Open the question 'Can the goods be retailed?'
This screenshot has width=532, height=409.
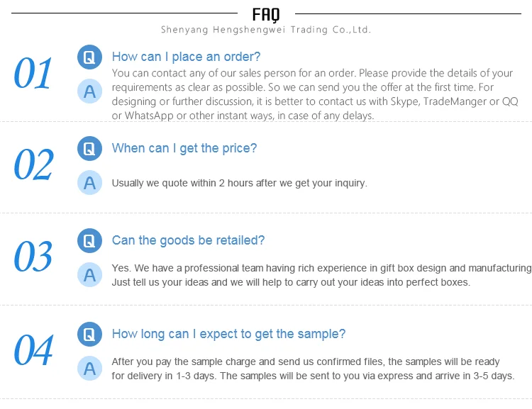pyautogui.click(x=188, y=240)
